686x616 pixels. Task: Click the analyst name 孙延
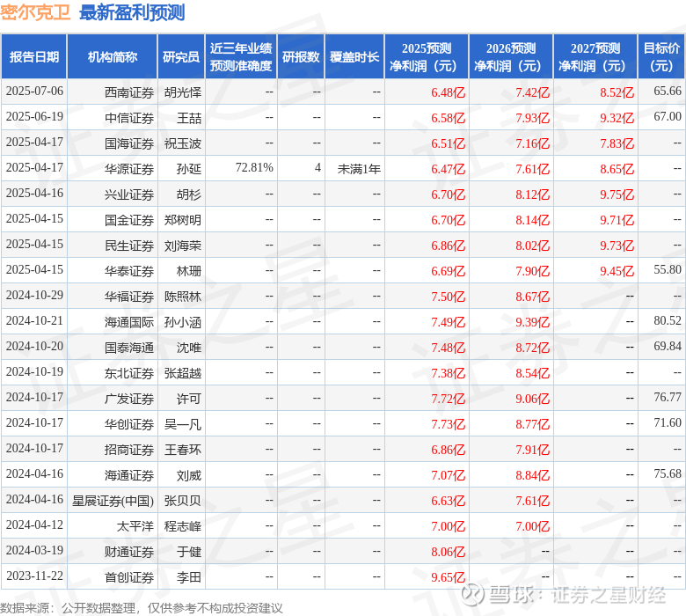pos(189,169)
